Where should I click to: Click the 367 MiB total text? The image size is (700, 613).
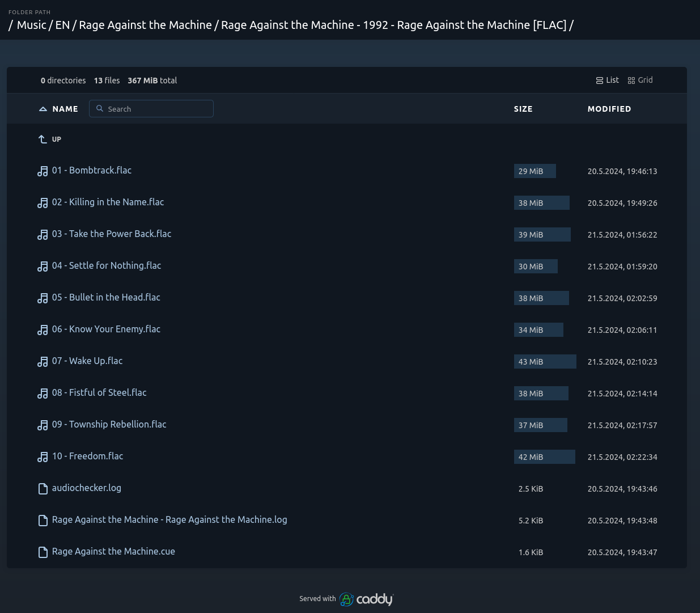point(152,81)
